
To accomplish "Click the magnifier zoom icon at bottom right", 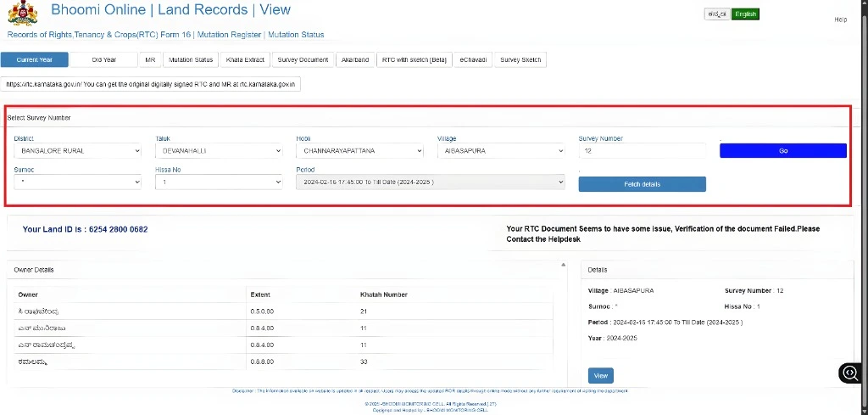I will coord(850,372).
